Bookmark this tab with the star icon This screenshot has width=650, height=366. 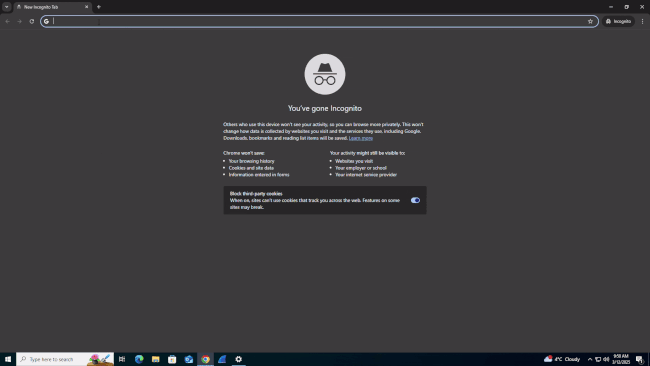click(x=590, y=21)
